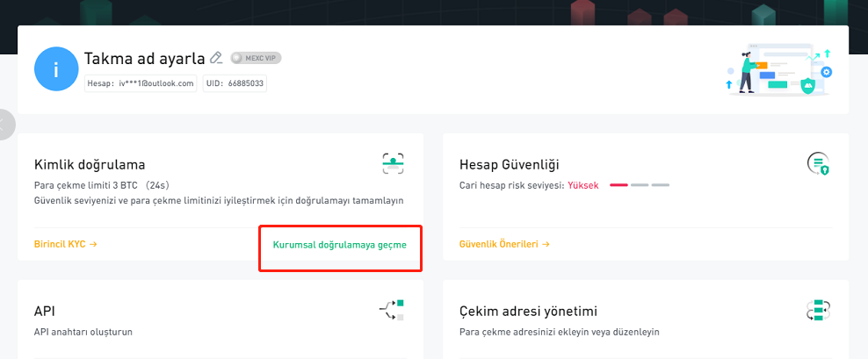The height and width of the screenshot is (359, 868).
Task: Open the API card title
Action: click(x=45, y=311)
